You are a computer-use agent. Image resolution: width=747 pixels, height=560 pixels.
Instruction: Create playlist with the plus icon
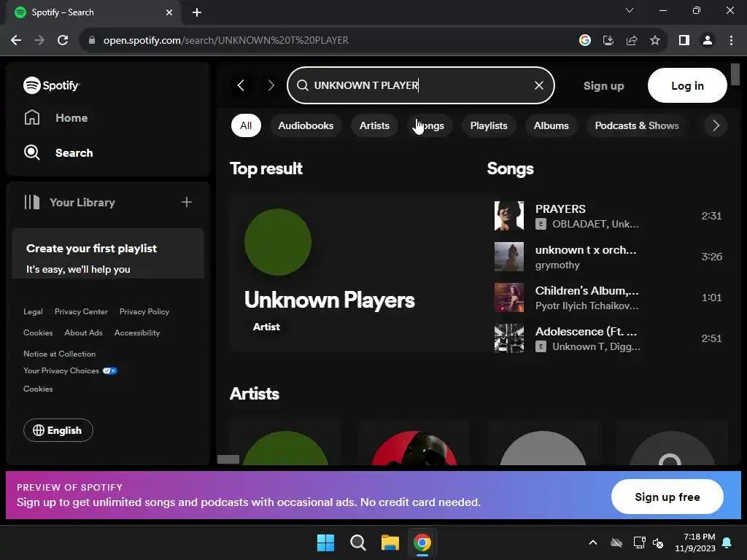(x=187, y=203)
